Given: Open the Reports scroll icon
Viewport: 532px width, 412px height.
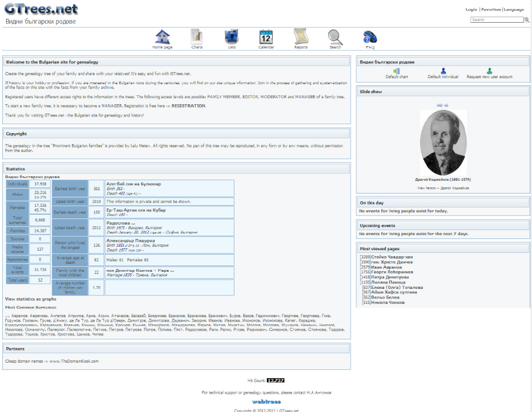Looking at the screenshot, I should (301, 37).
